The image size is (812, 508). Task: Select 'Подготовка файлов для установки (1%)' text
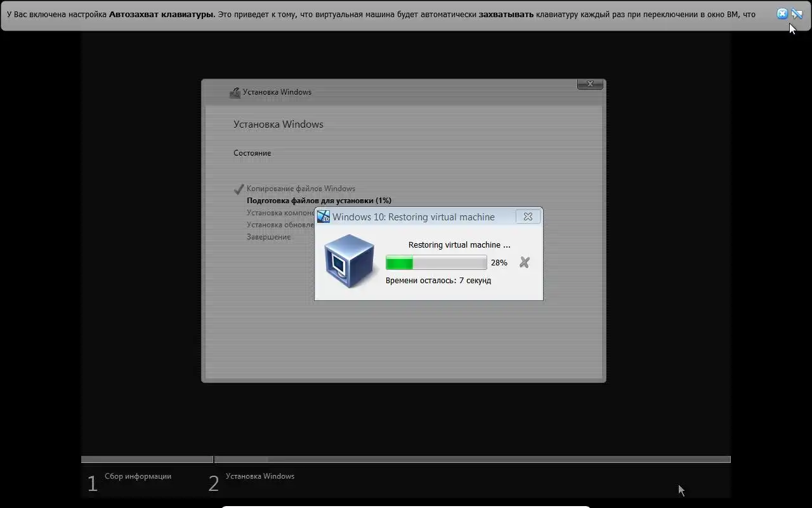pos(319,201)
